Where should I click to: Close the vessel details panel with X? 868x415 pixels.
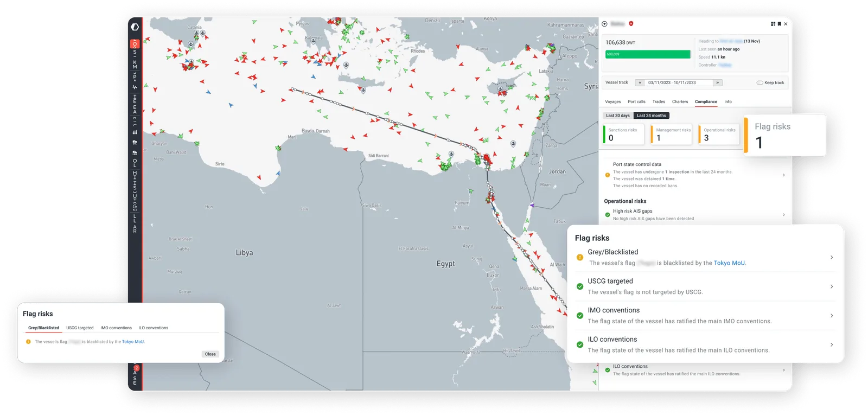786,24
